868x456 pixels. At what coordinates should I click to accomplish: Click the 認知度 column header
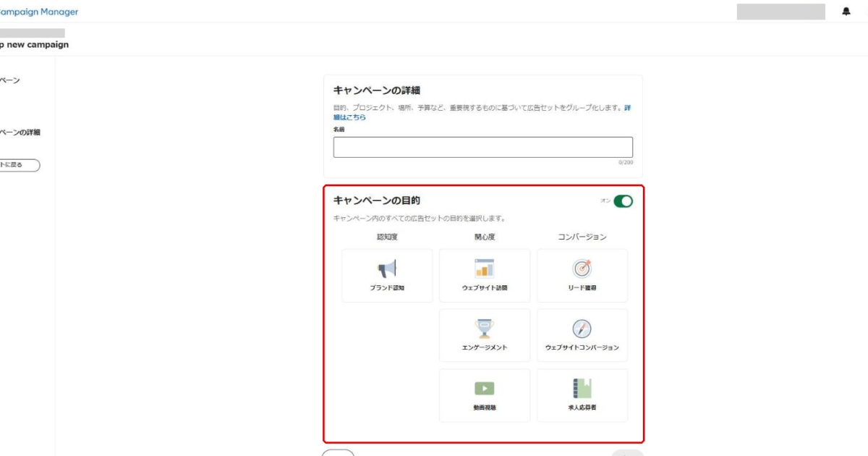[x=387, y=237]
